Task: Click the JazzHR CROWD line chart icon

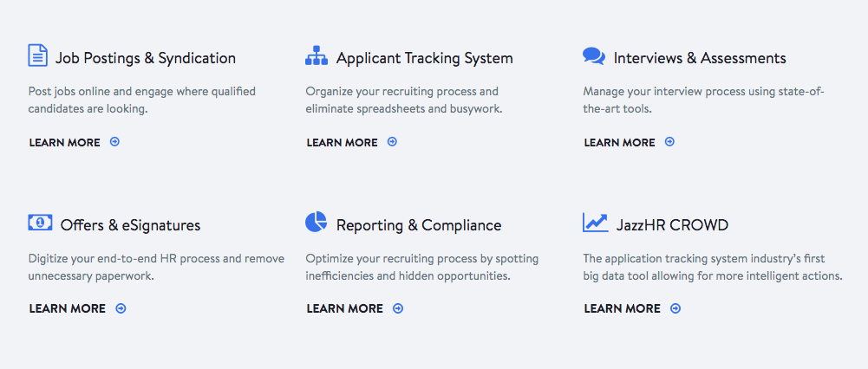Action: click(596, 223)
